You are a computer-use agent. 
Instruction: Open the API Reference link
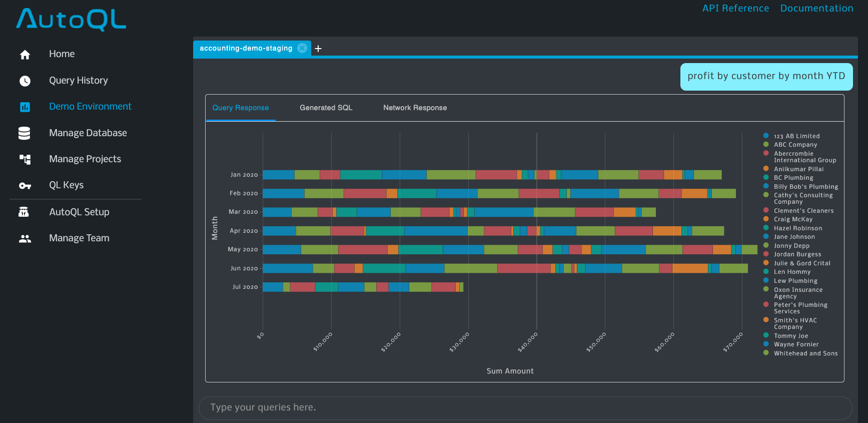pyautogui.click(x=735, y=9)
